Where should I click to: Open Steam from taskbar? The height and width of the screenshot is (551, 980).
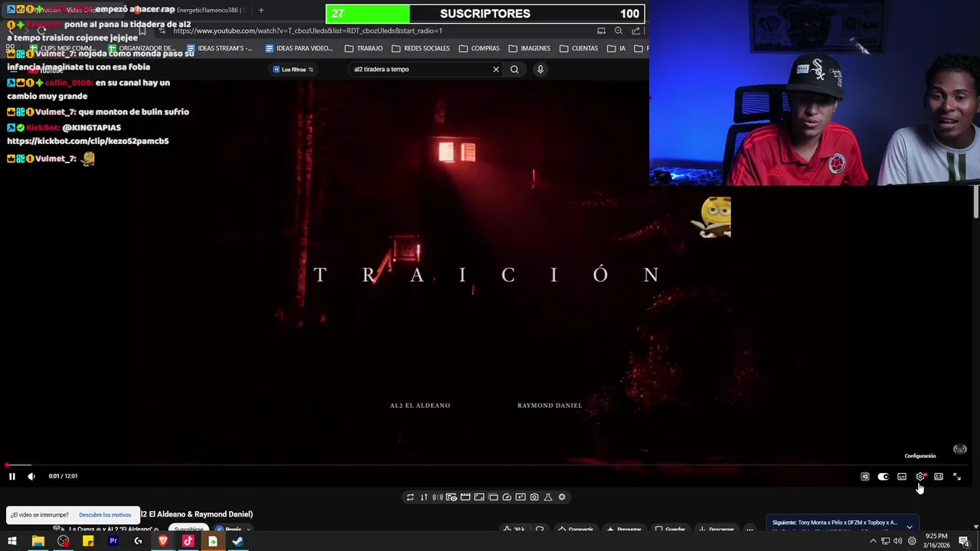pyautogui.click(x=238, y=542)
